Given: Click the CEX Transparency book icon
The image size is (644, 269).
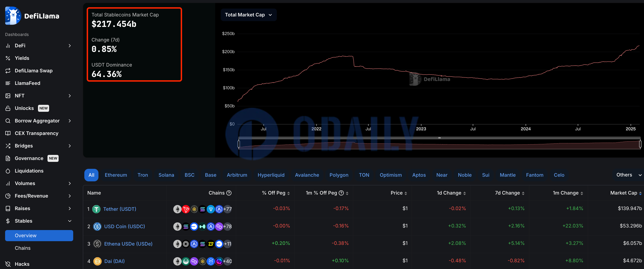Looking at the screenshot, I should (x=8, y=133).
